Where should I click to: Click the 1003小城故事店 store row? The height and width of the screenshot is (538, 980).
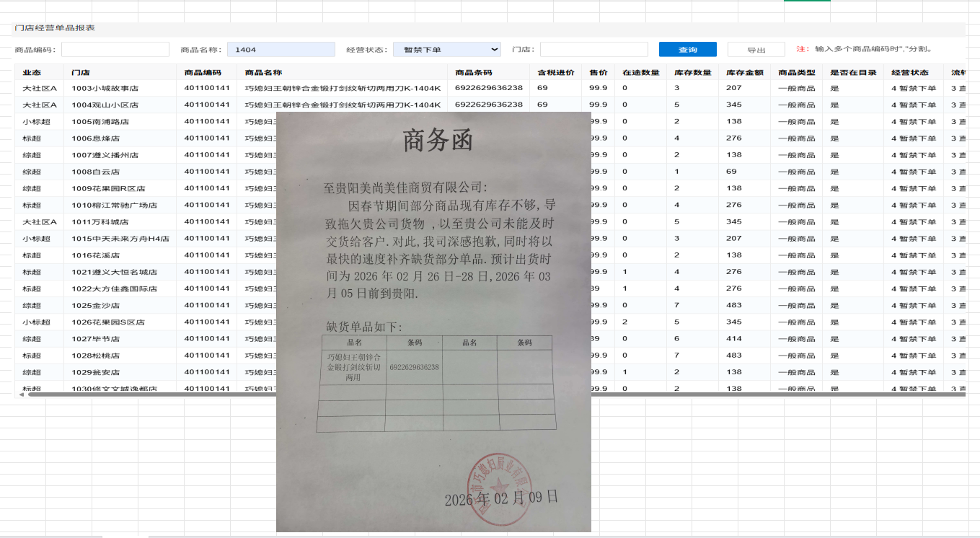[x=105, y=89]
